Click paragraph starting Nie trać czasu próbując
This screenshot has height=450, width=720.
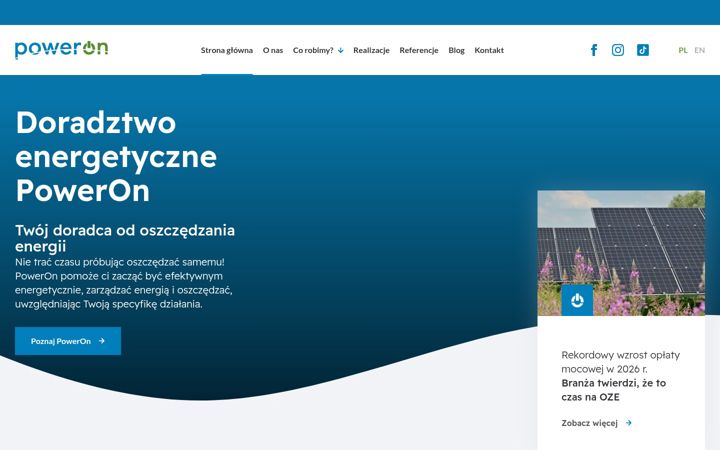(x=124, y=283)
